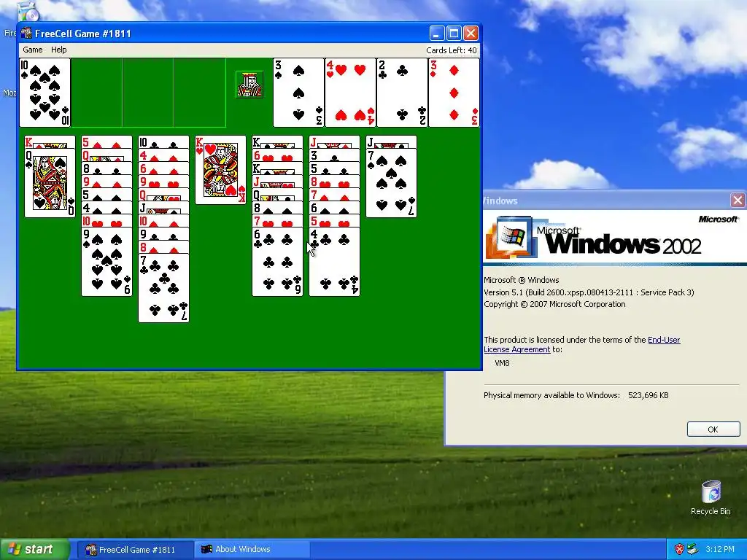Switch to FreeCell Game #1811 taskbar button
This screenshot has width=747, height=560.
coord(136,550)
